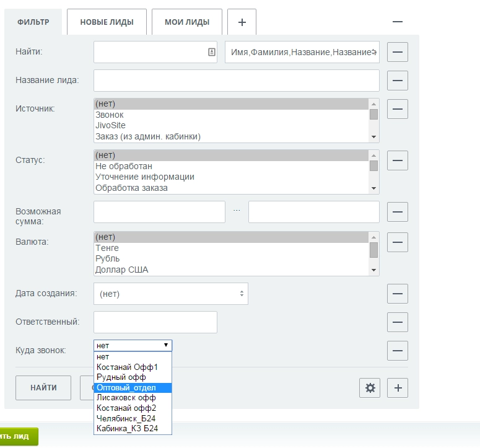Select Звонок in the Источник list

pos(110,115)
